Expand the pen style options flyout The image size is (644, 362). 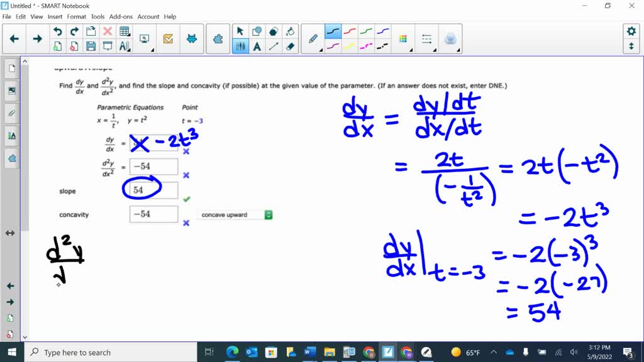point(321,50)
